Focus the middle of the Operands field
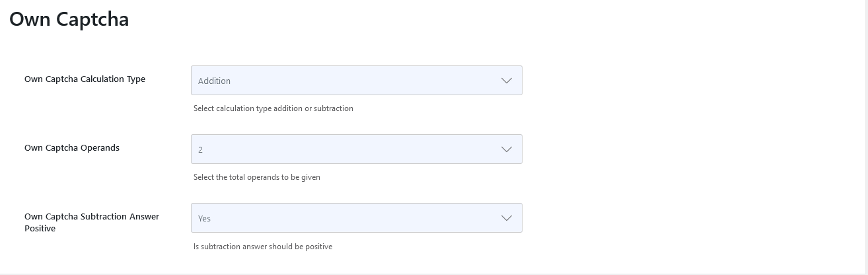 (357, 149)
